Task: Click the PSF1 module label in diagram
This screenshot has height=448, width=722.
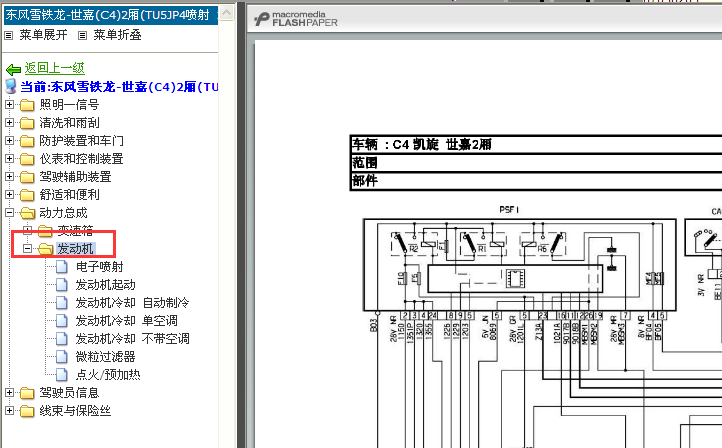Action: click(509, 209)
